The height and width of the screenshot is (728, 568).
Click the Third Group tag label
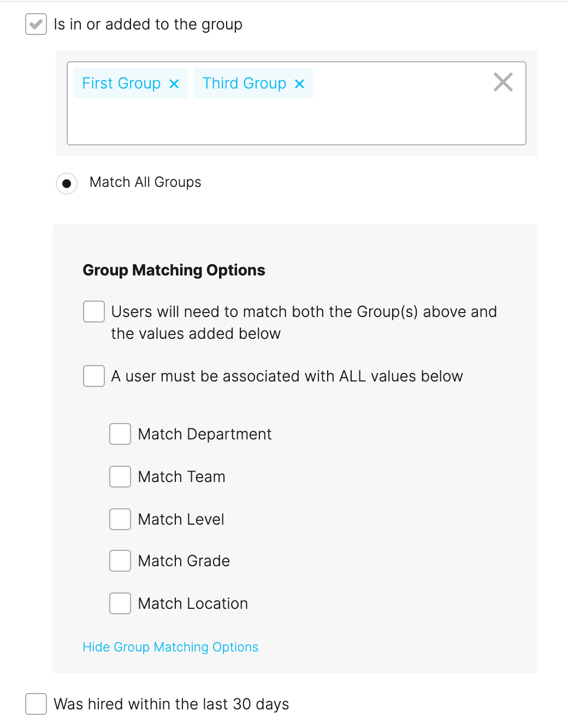[x=244, y=83]
